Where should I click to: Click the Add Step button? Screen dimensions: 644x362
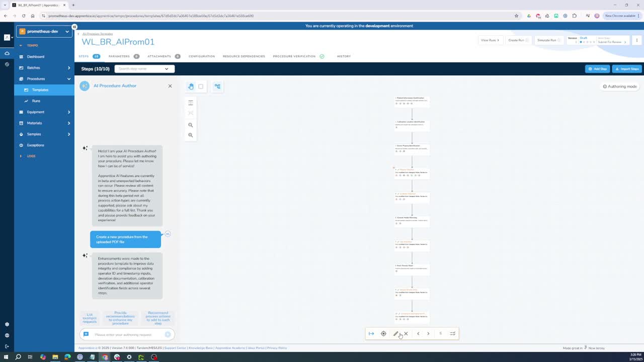pos(597,69)
